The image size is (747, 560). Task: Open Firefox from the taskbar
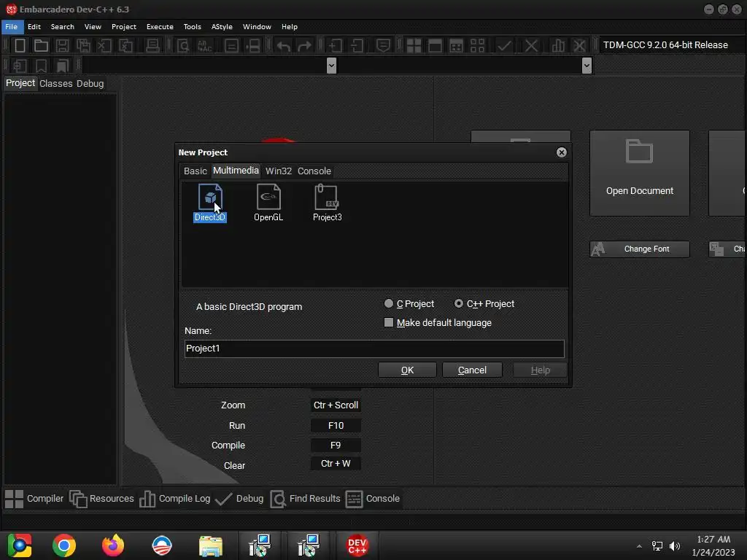(113, 545)
